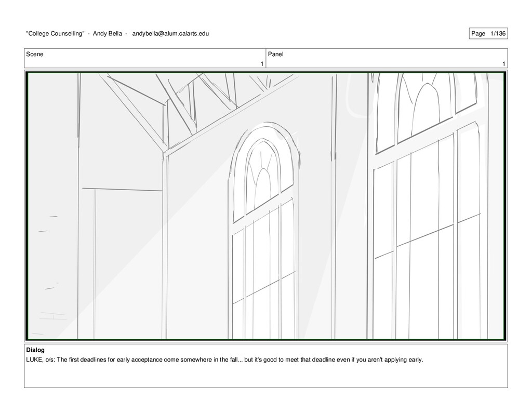The image size is (532, 412).
Task: Click the Page 1/136 indicator box
Action: 488,33
